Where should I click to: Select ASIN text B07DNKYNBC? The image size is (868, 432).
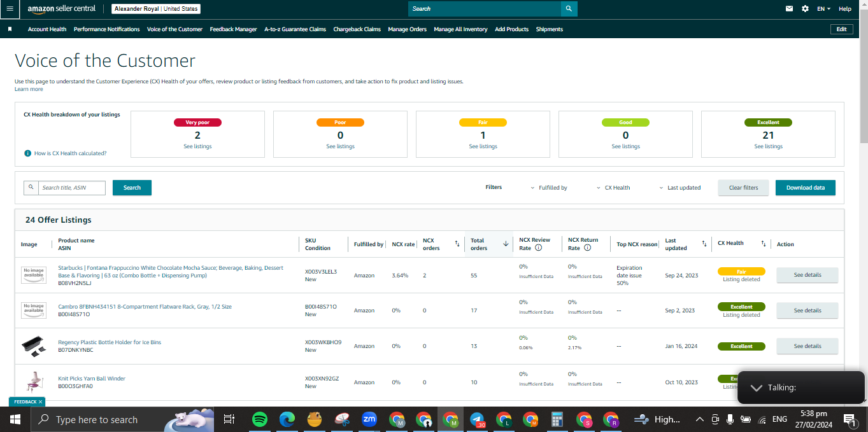coord(76,350)
